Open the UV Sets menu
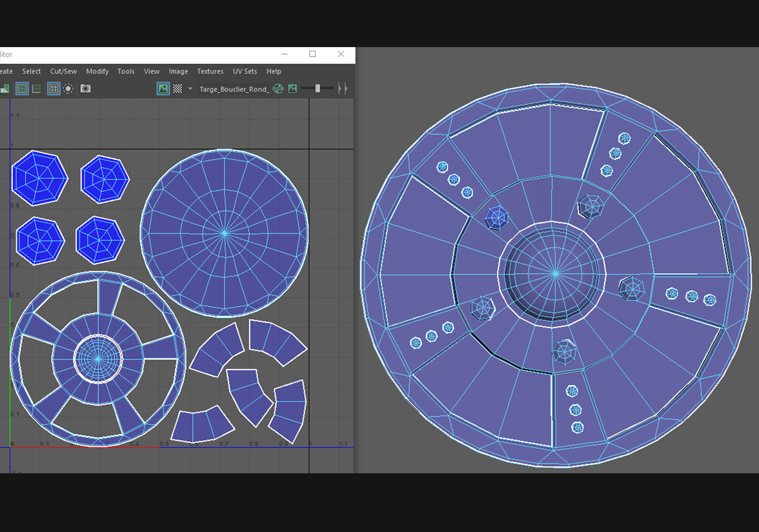Screen dimensions: 759x532 pyautogui.click(x=245, y=72)
